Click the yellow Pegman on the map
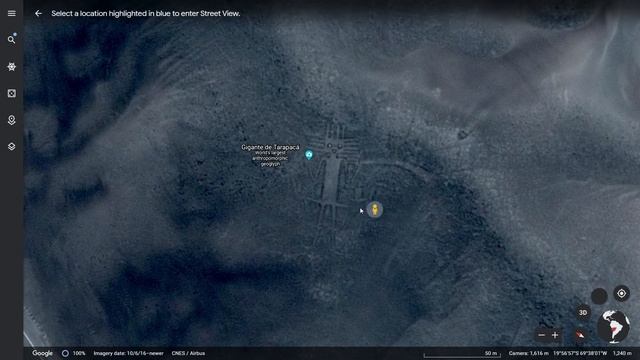This screenshot has height=360, width=640. tap(375, 209)
